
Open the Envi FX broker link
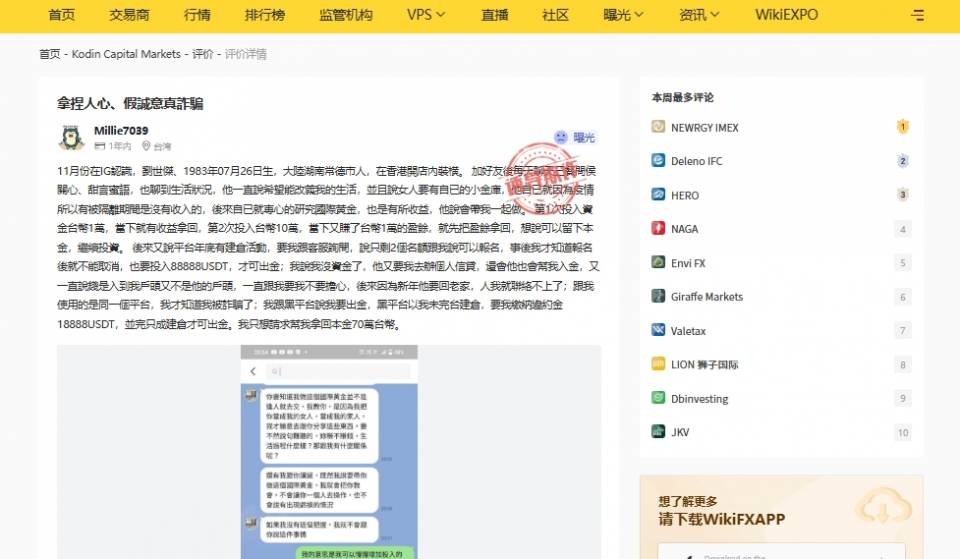[688, 263]
